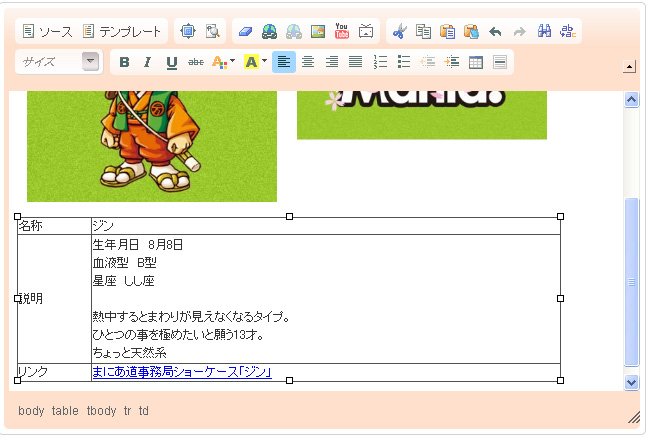Viewport: 649px width, 438px height.
Task: Click the ソース (Source) button
Action: click(x=47, y=32)
